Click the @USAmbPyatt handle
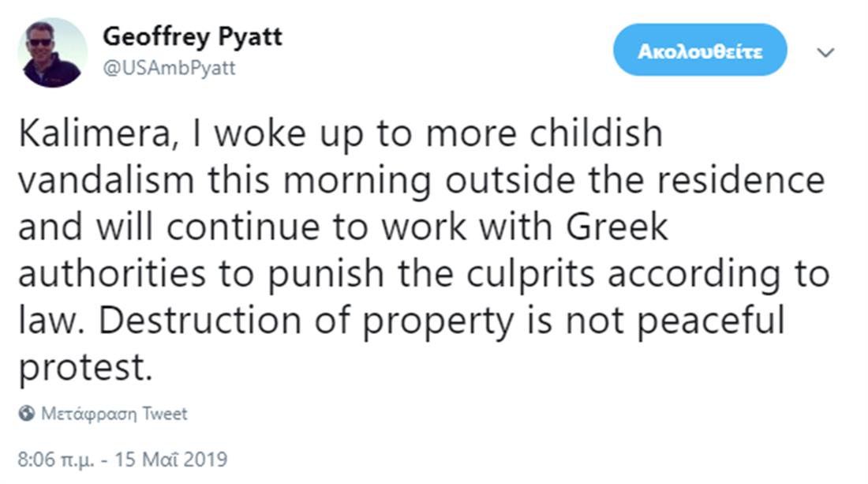Viewport: 868px width, 484px height. (x=169, y=68)
